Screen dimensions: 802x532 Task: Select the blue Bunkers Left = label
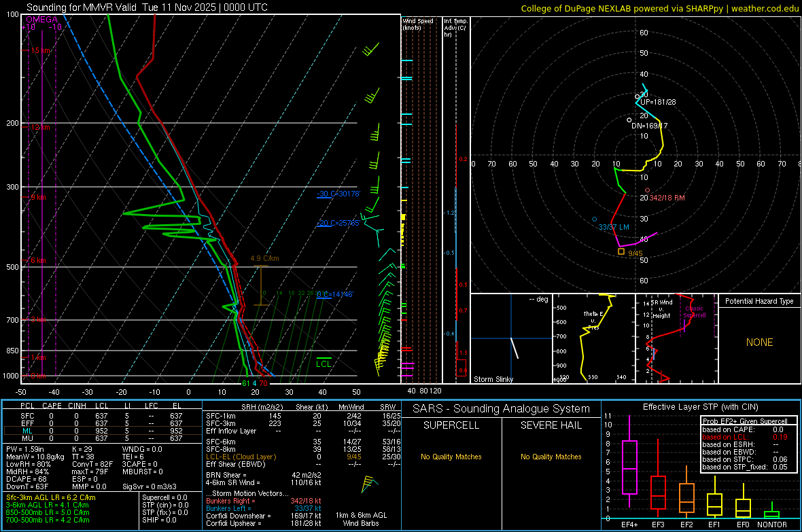(x=228, y=508)
